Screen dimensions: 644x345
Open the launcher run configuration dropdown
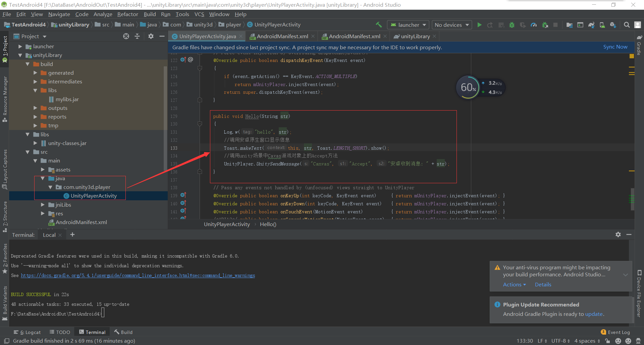[408, 25]
